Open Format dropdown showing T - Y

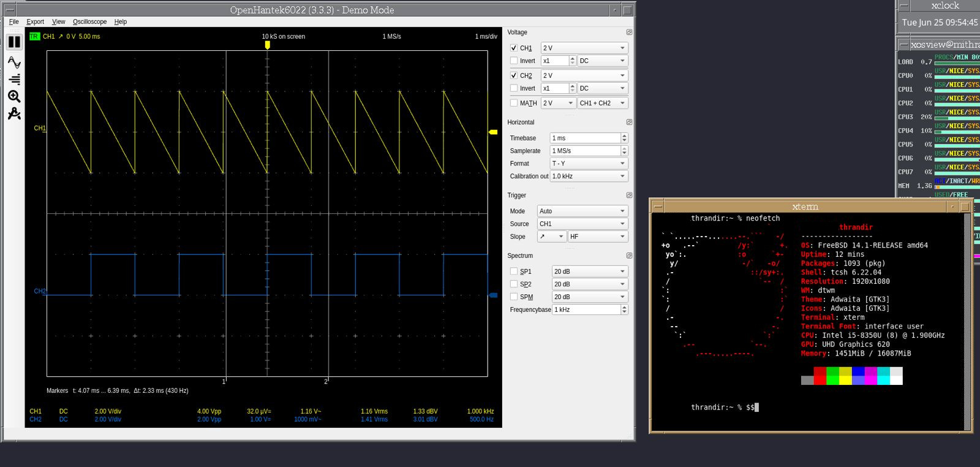(589, 164)
